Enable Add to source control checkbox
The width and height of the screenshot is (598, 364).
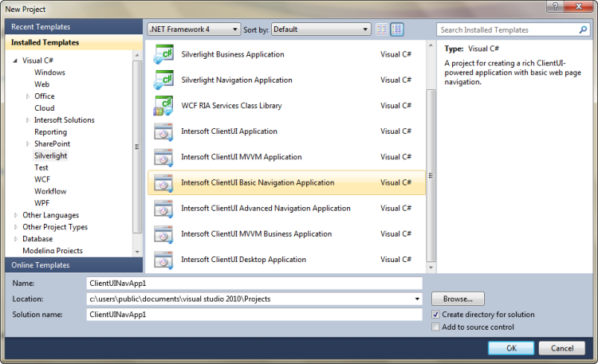coord(435,327)
